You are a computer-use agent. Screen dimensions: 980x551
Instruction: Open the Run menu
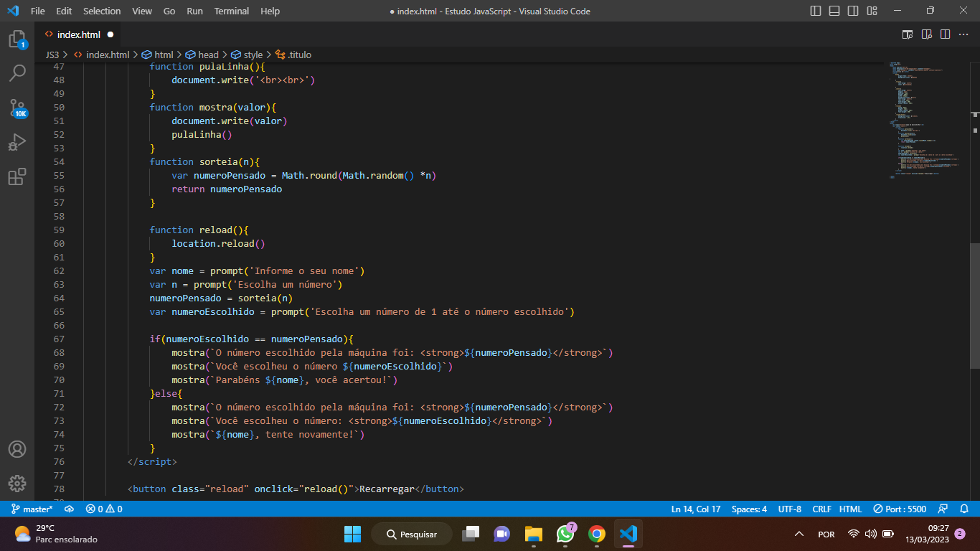pyautogui.click(x=194, y=11)
